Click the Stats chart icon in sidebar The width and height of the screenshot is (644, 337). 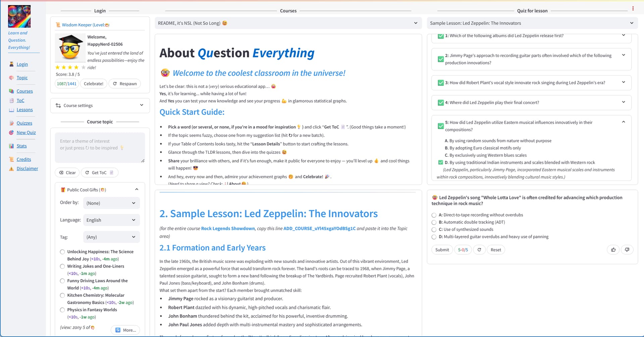(x=11, y=146)
